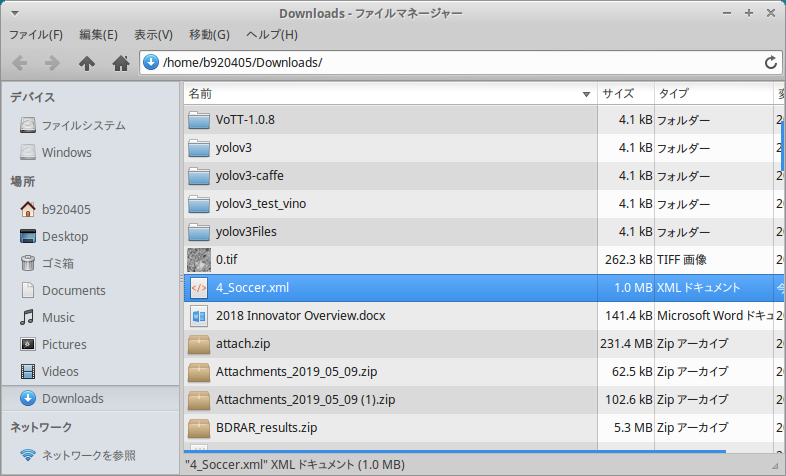The width and height of the screenshot is (786, 476).
Task: Maximize the file manager window
Action: coord(749,13)
